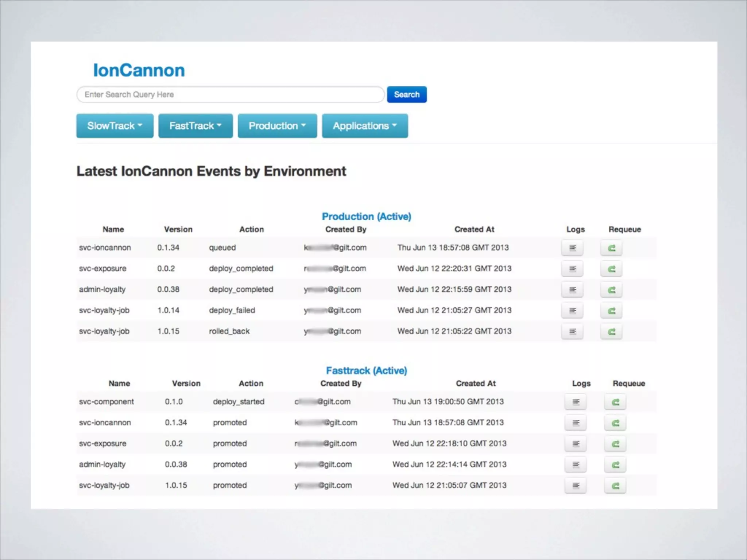The height and width of the screenshot is (560, 747).
Task: Focus the Enter Search Query Here field
Action: point(231,94)
